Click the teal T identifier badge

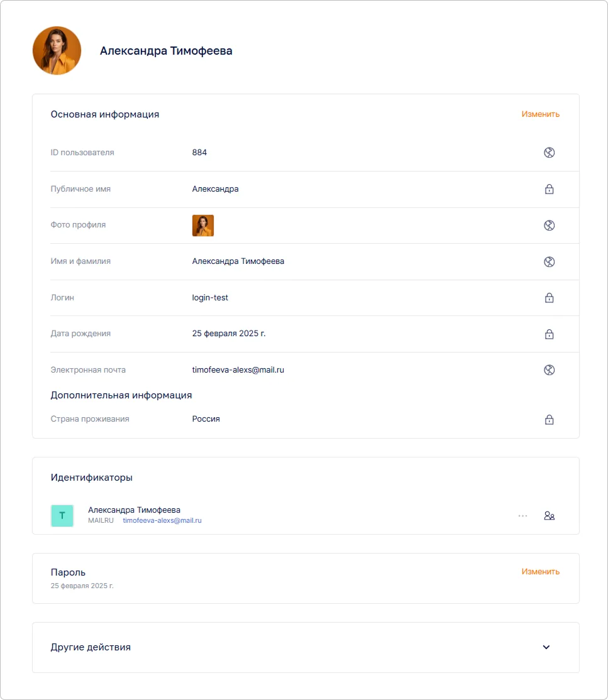62,516
